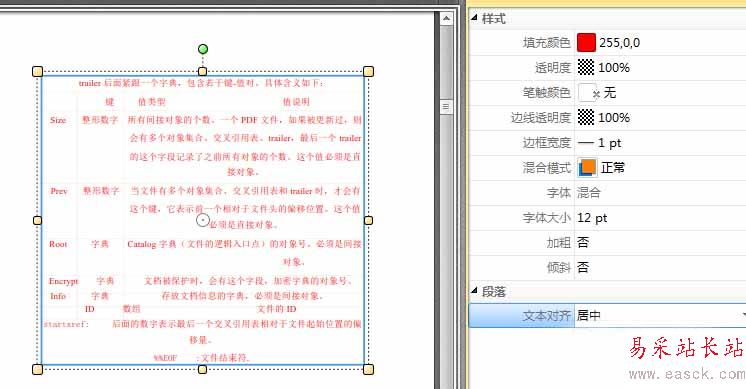The height and width of the screenshot is (389, 746).
Task: Click the right-middle resize handle
Action: point(368,220)
